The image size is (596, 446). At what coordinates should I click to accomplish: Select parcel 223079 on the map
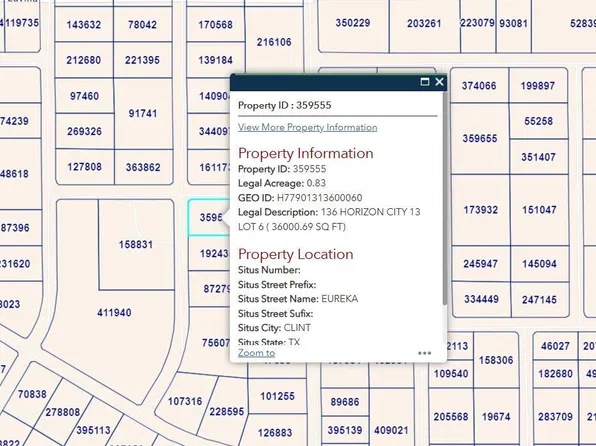point(477,23)
